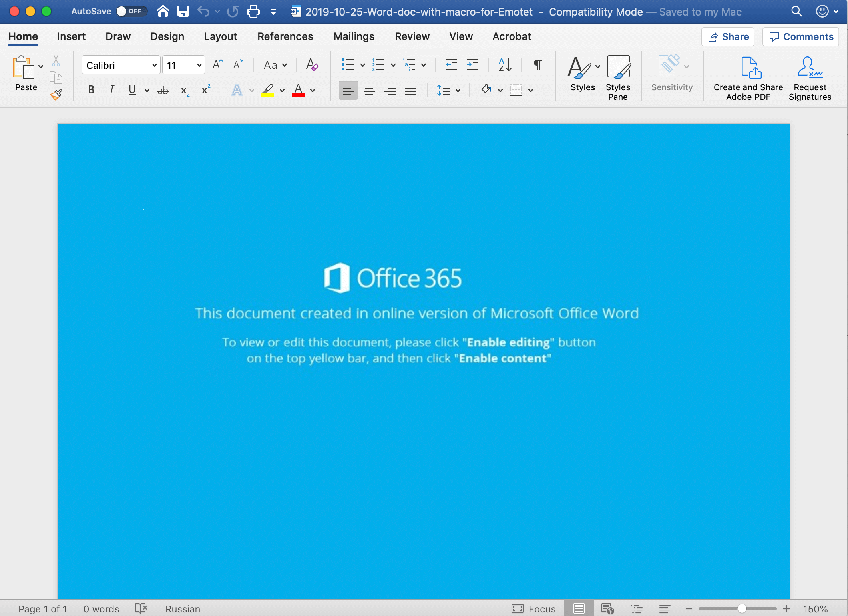Image resolution: width=848 pixels, height=616 pixels.
Task: Open the Styles Pane
Action: [x=618, y=77]
